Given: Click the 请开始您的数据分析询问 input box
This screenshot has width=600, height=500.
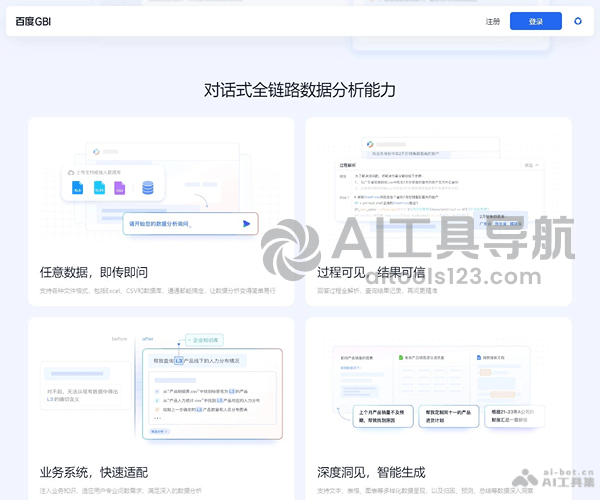Looking at the screenshot, I should tap(191, 223).
